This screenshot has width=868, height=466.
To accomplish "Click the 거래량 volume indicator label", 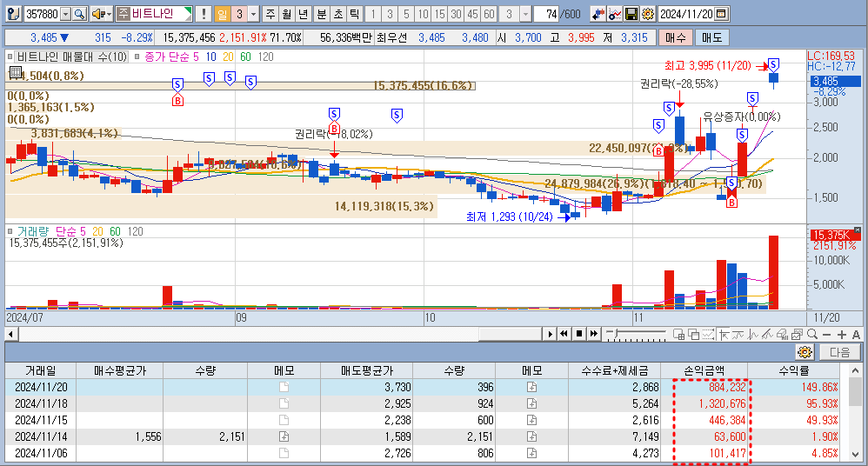I will coord(33,231).
